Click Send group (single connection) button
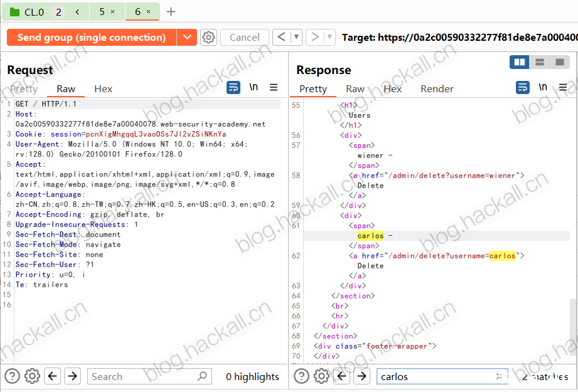The height and width of the screenshot is (392, 578). [92, 37]
